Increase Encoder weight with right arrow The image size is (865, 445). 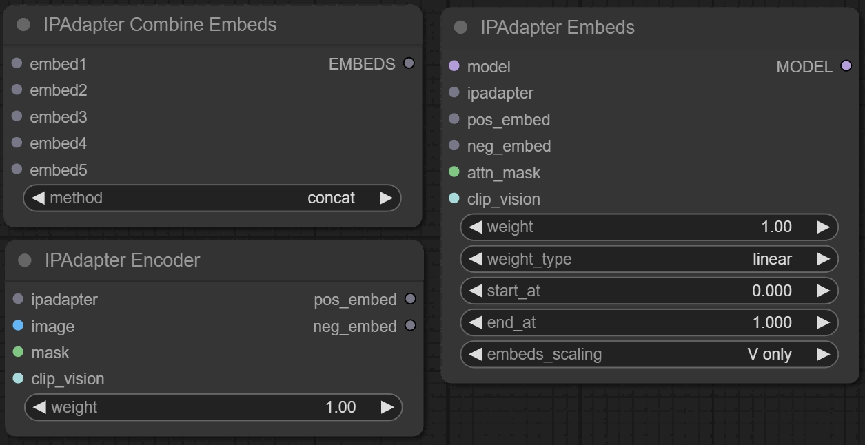click(387, 408)
